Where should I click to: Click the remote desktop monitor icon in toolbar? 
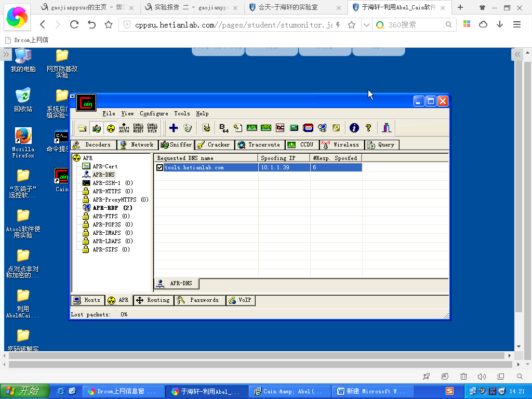tap(322, 128)
